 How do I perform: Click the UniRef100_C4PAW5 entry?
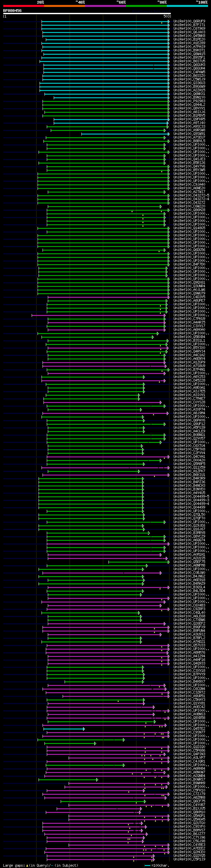pos(190,72)
